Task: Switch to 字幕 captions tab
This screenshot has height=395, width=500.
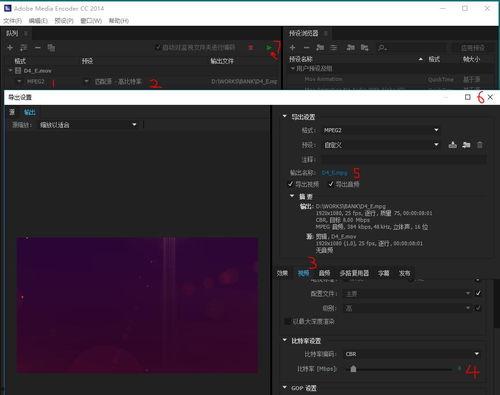Action: coord(383,273)
